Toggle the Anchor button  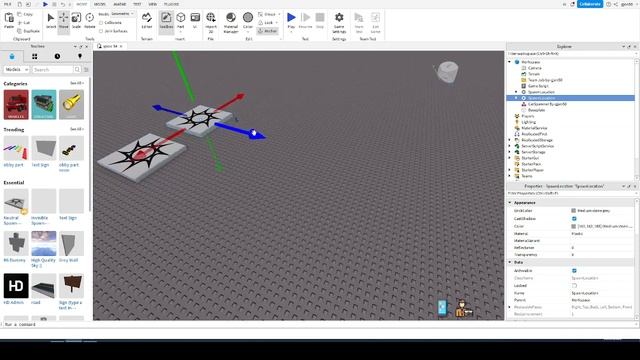point(268,31)
